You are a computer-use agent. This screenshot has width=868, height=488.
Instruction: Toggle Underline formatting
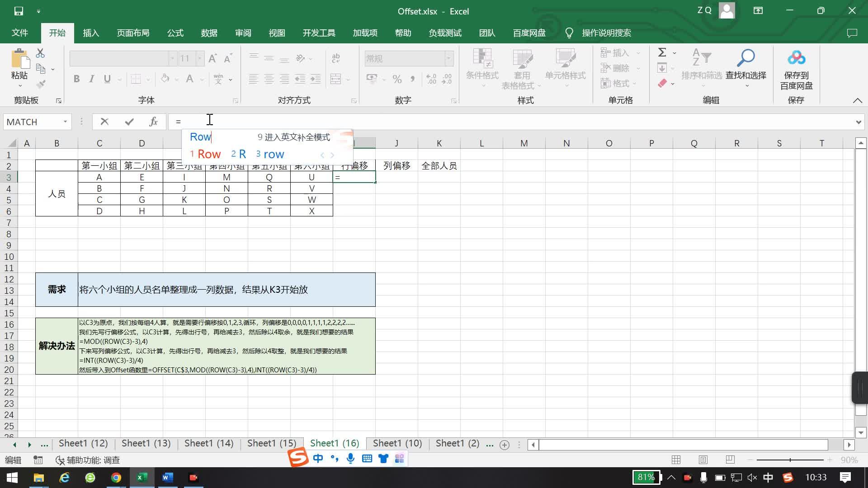pos(107,79)
